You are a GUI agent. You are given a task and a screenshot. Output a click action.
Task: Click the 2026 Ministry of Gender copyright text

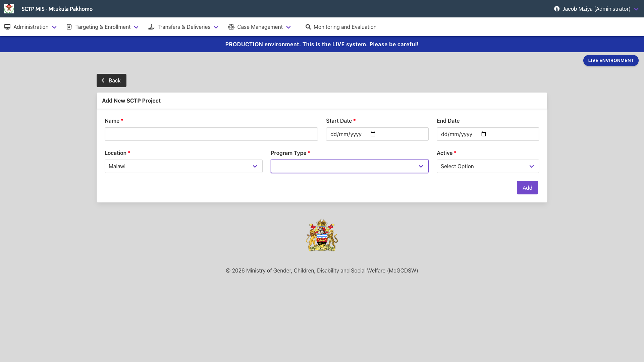322,270
